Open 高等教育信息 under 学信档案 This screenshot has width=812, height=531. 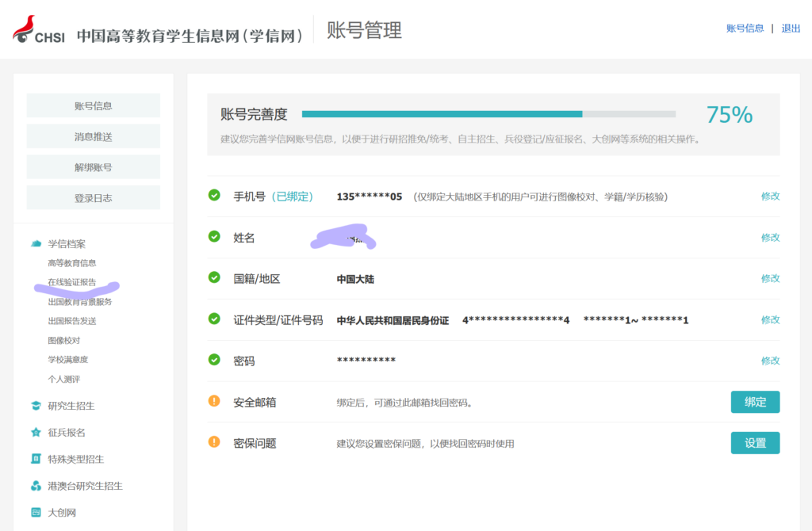point(72,263)
